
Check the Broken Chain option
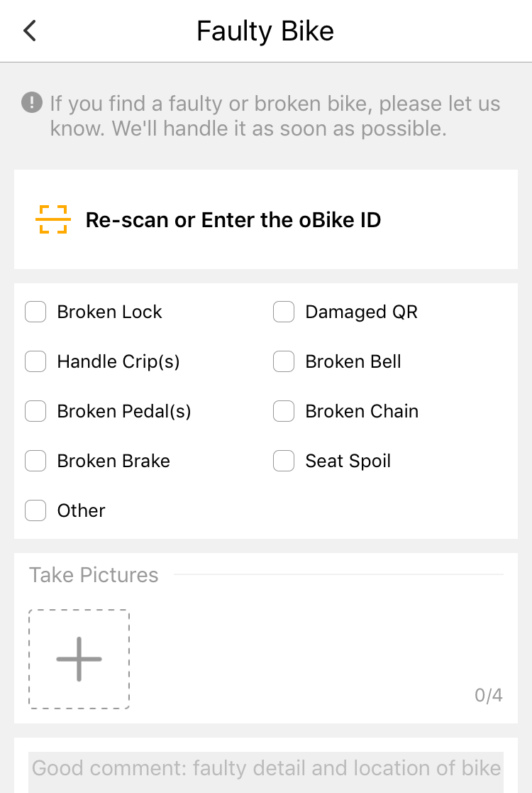284,411
